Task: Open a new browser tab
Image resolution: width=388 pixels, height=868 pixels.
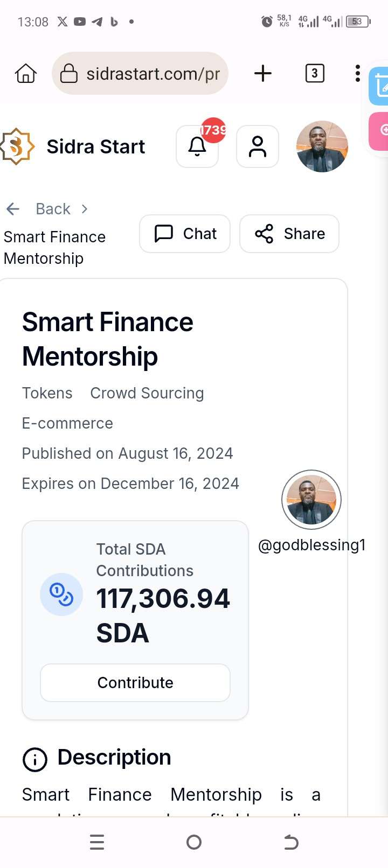Action: click(263, 73)
